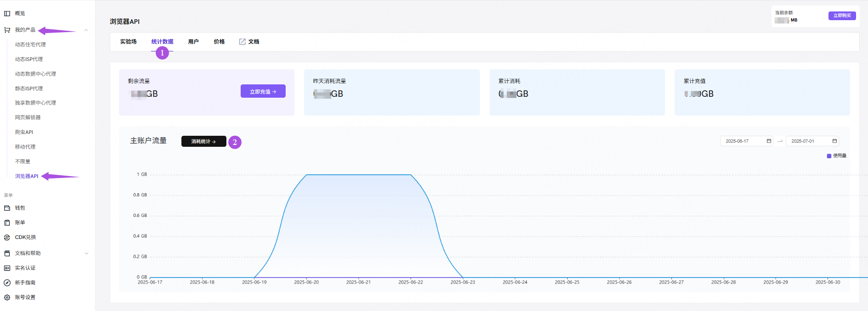Collapse the 我的产品 menu chevron
Viewport: 868px width, 311px height.
[86, 30]
